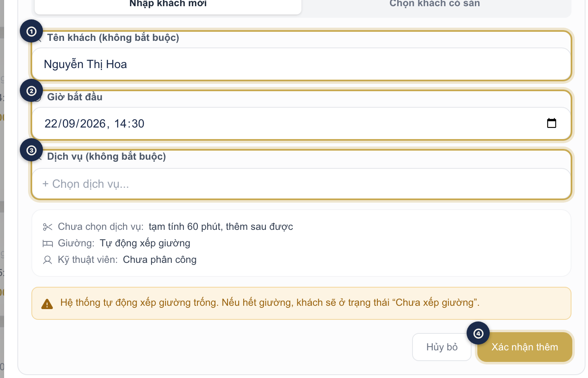Click the Tên khách name input field
The height and width of the screenshot is (378, 588).
point(301,64)
